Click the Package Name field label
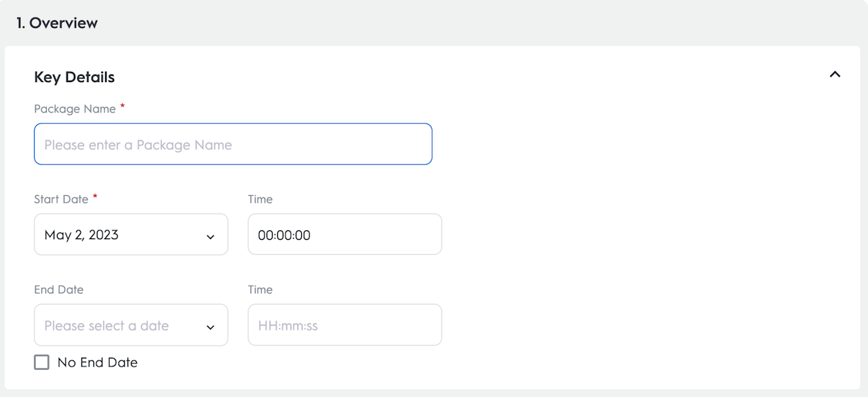The height and width of the screenshot is (397, 868). coord(75,109)
